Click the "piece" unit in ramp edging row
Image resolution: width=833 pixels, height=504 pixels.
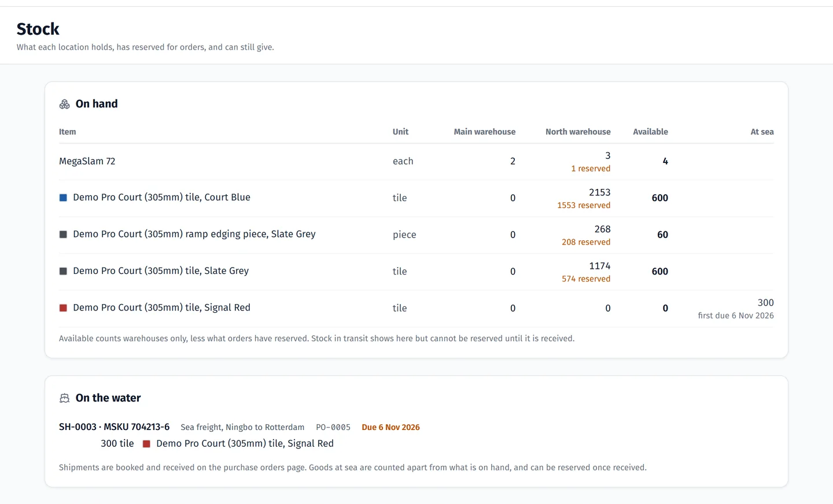[404, 235]
